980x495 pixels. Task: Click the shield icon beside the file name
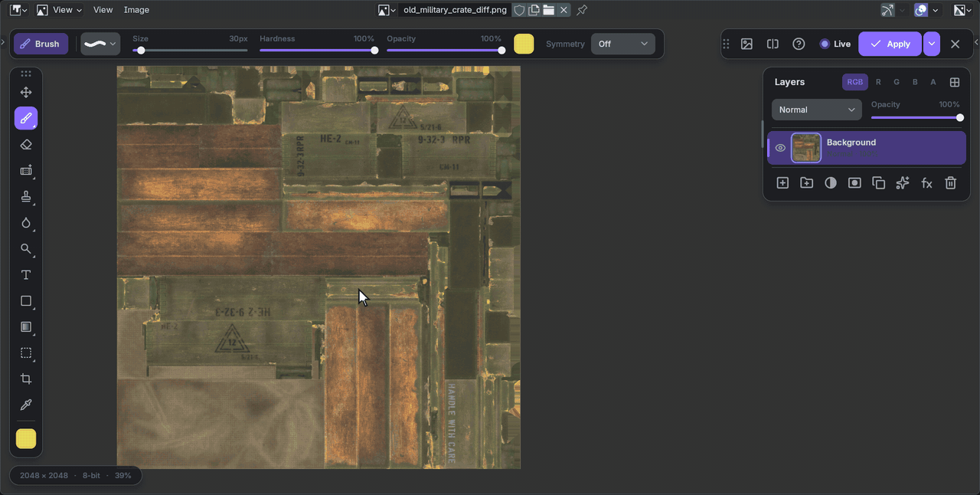519,10
